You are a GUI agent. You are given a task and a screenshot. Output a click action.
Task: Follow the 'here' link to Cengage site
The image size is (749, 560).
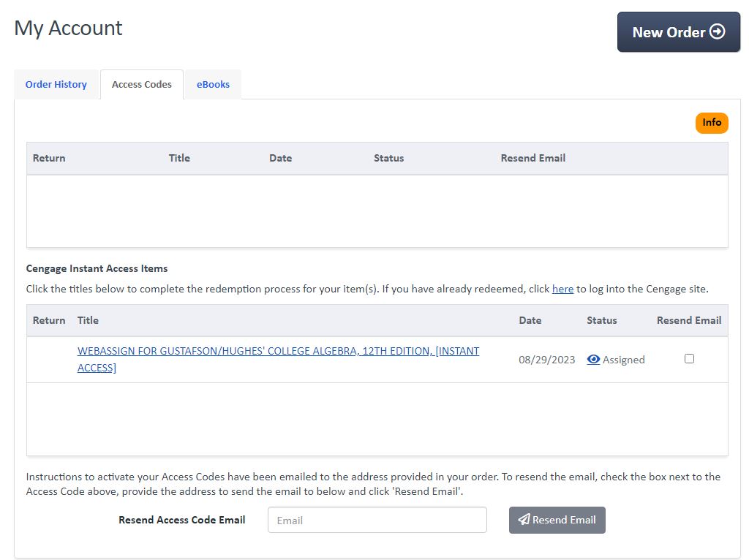[562, 289]
